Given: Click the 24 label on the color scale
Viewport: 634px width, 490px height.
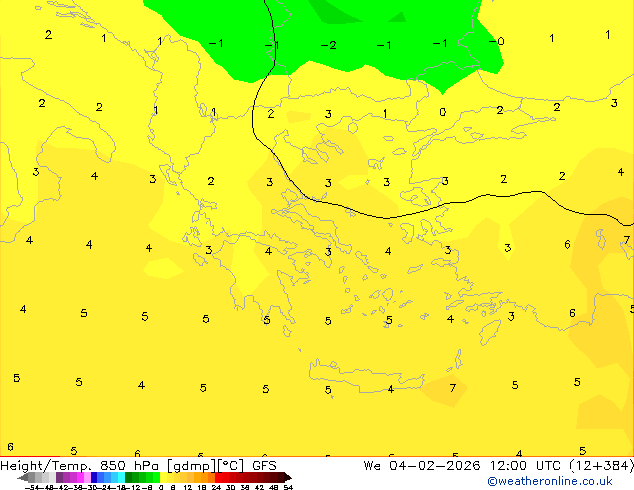Looking at the screenshot, I should click(216, 487).
